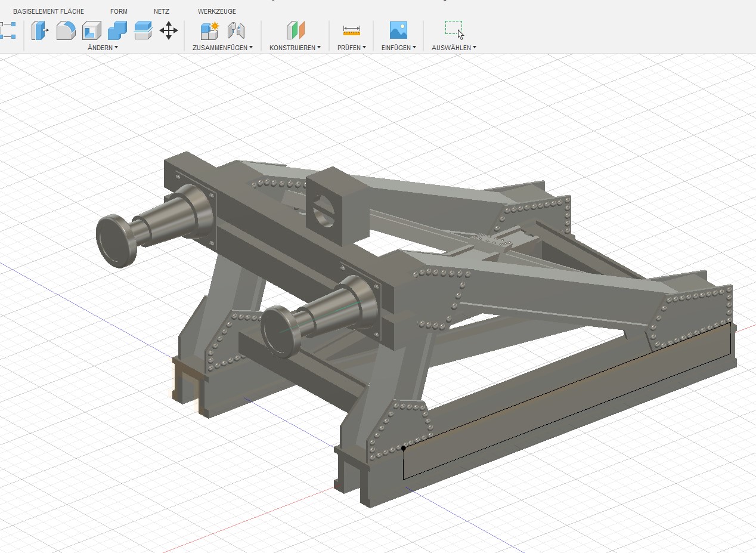Viewport: 756px width, 553px height.
Task: Open the KONSTRUIEREN dropdown menu
Action: click(295, 47)
